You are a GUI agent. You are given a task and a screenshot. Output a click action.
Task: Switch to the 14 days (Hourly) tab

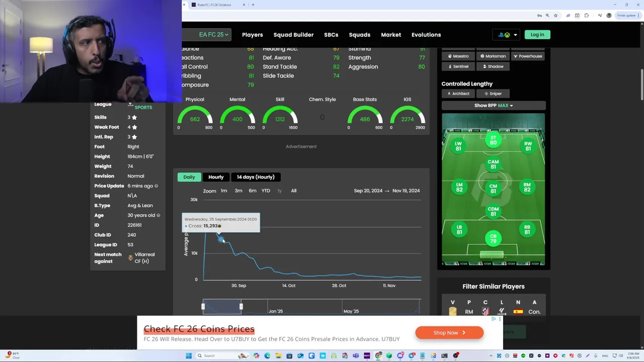point(256,177)
